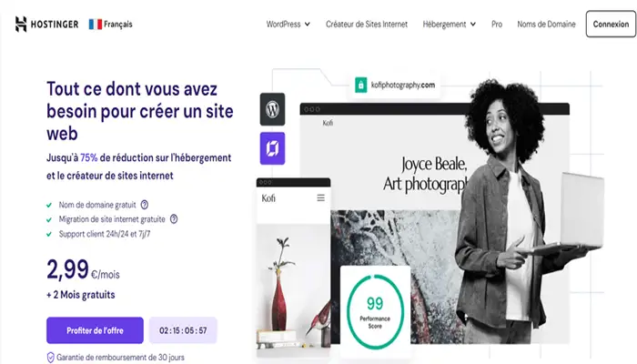This screenshot has width=637, height=364.
Task: Click the French flag language icon
Action: pyautogui.click(x=96, y=25)
